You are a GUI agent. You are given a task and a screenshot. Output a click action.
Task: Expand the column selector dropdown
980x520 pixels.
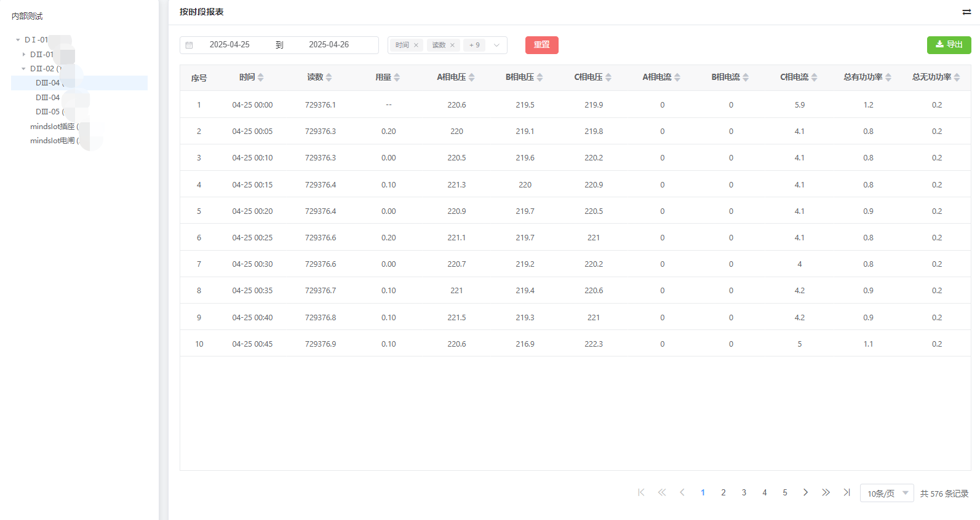496,45
